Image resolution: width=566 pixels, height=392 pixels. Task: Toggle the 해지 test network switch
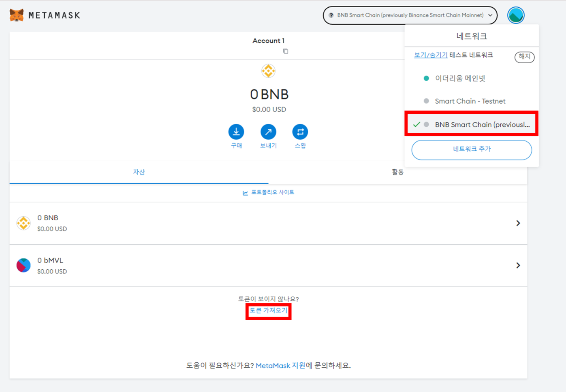click(524, 57)
